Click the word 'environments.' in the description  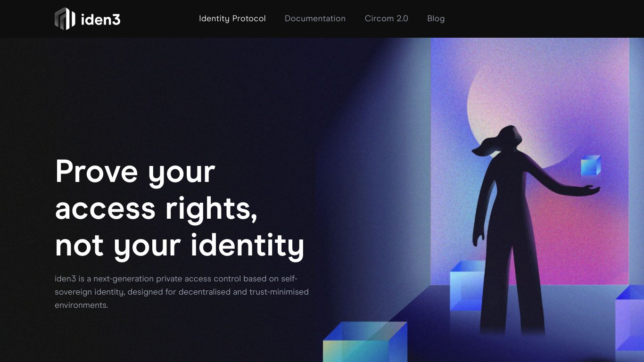(x=82, y=305)
